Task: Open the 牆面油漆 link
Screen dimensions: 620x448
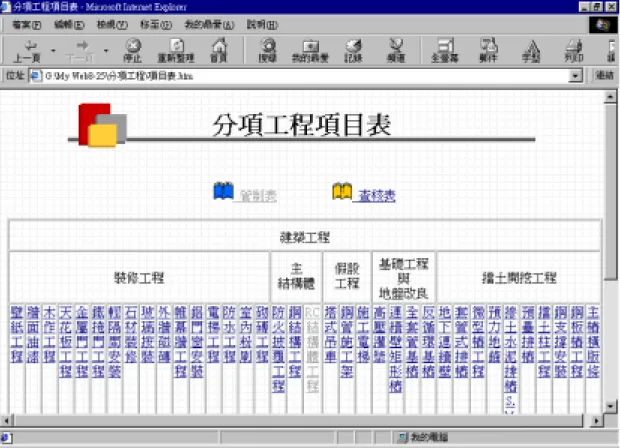Action: 33,334
